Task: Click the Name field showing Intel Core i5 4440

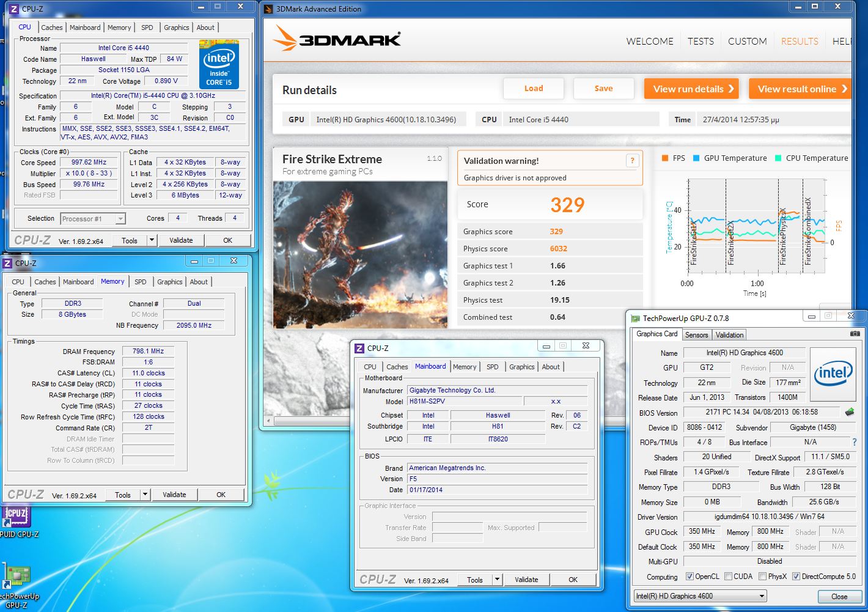Action: coord(123,48)
